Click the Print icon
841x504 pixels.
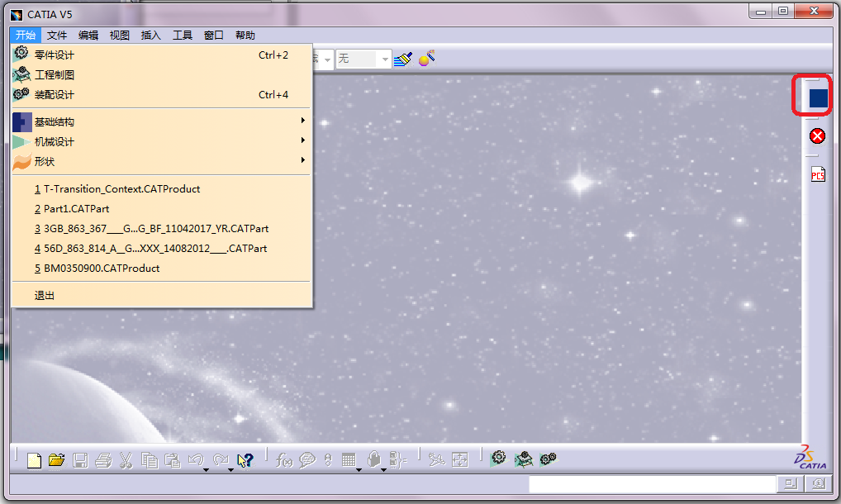pos(103,460)
